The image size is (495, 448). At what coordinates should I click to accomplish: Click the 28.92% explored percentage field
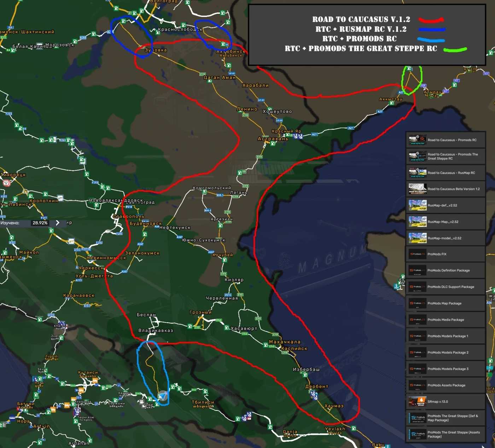(40, 223)
